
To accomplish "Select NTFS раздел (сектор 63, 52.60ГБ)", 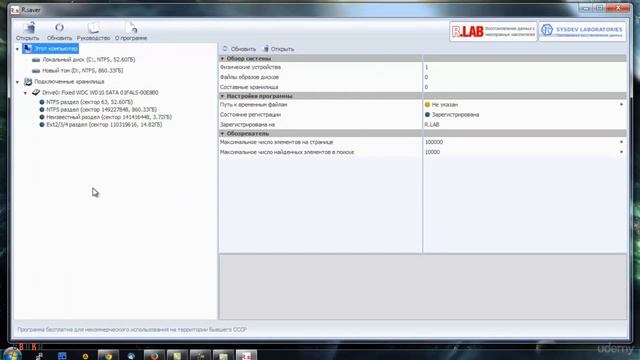I will pyautogui.click(x=89, y=102).
